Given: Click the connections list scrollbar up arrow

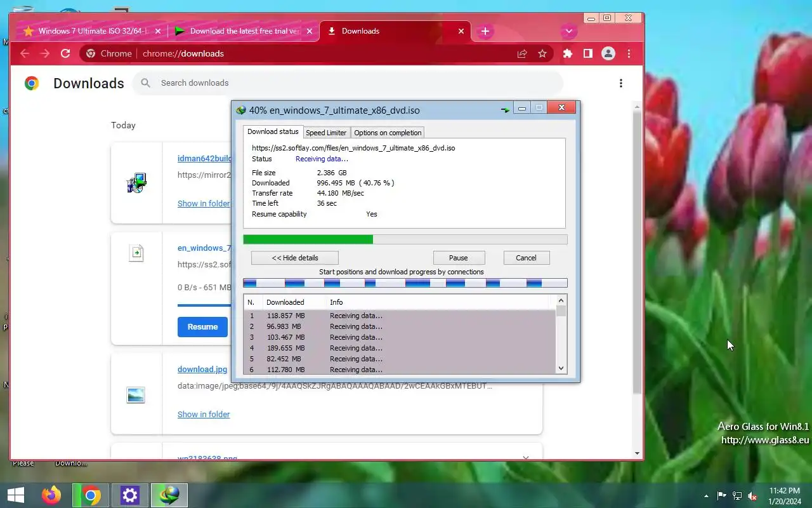Looking at the screenshot, I should pyautogui.click(x=561, y=300).
